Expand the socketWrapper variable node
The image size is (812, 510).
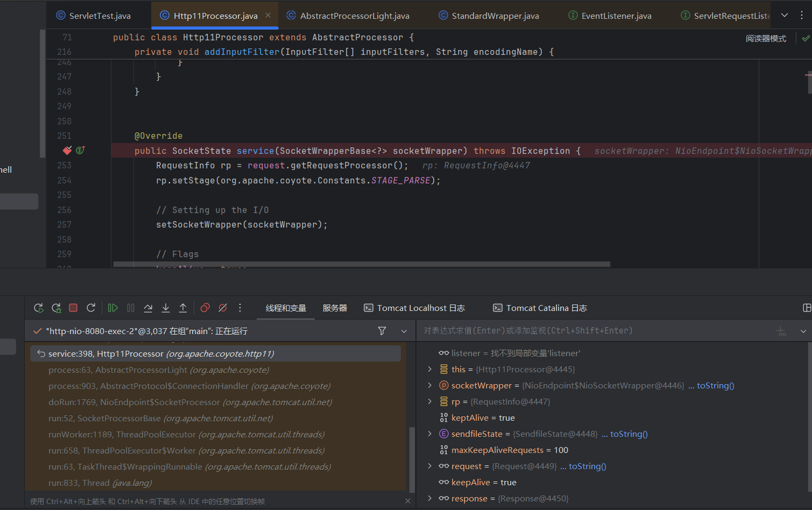(x=429, y=385)
